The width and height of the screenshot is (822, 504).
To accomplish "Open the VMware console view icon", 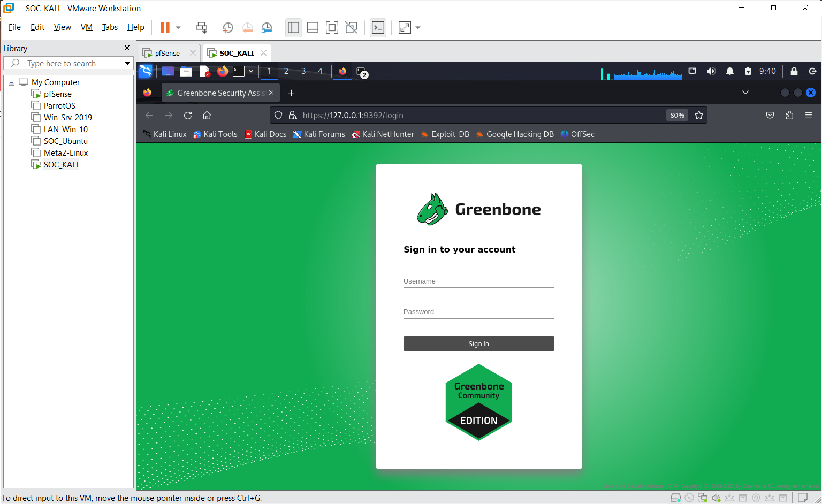I will (x=378, y=28).
